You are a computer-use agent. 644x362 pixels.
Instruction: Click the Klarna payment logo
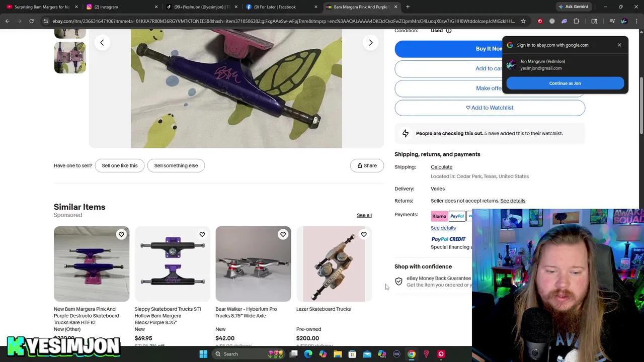pyautogui.click(x=439, y=216)
